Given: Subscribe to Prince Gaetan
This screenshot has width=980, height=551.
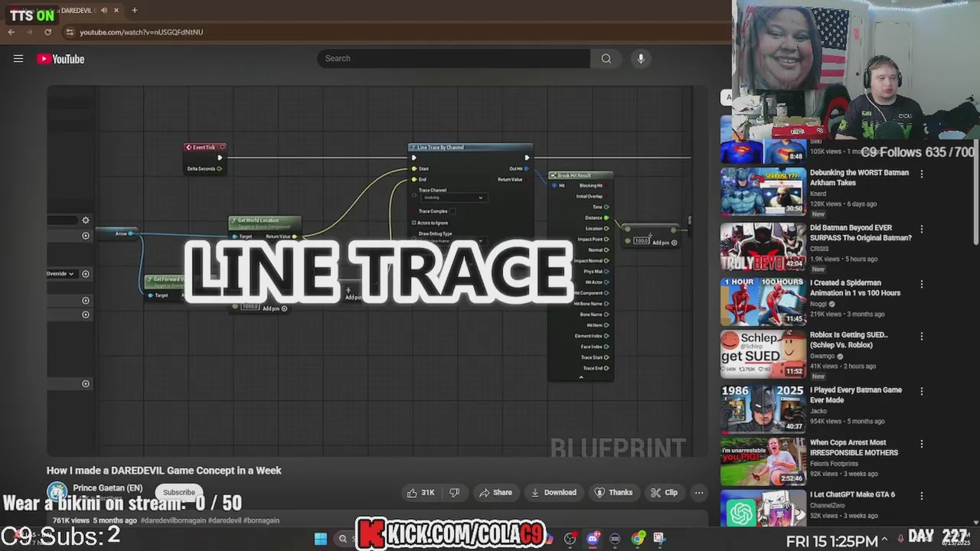Looking at the screenshot, I should (179, 492).
